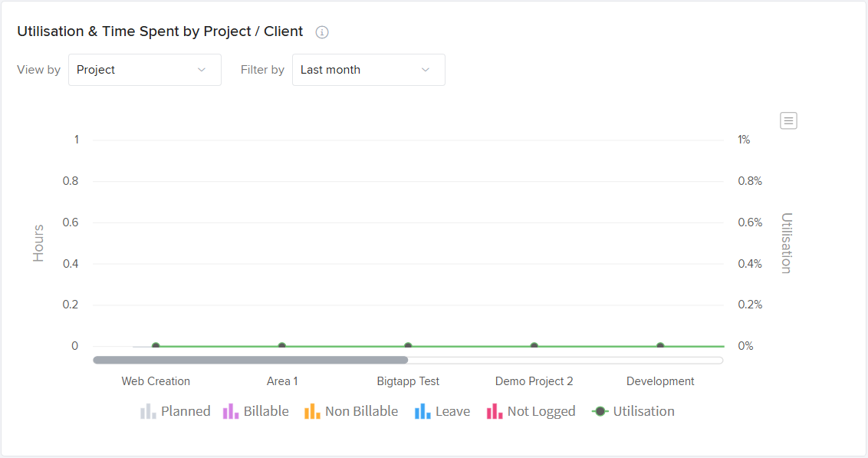Click the Area 1 utilisation data point
This screenshot has height=458, width=868.
(282, 347)
